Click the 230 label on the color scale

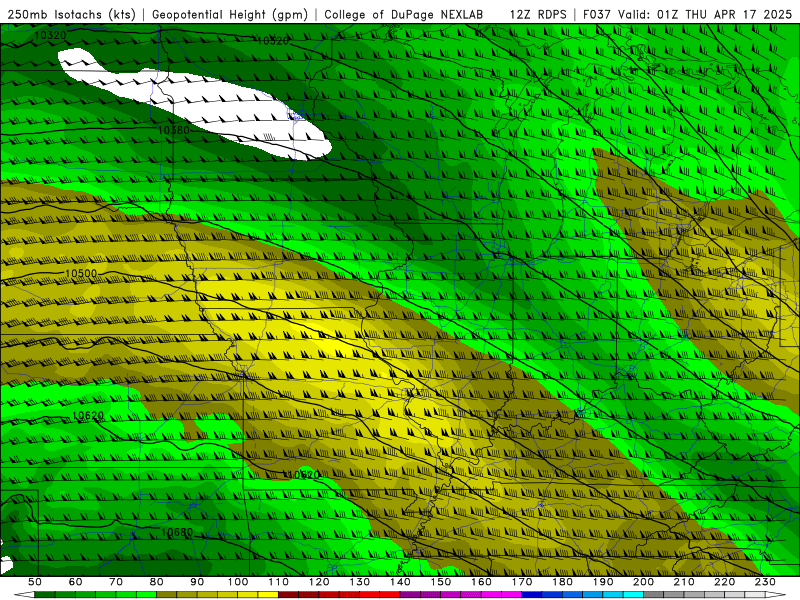click(x=765, y=582)
